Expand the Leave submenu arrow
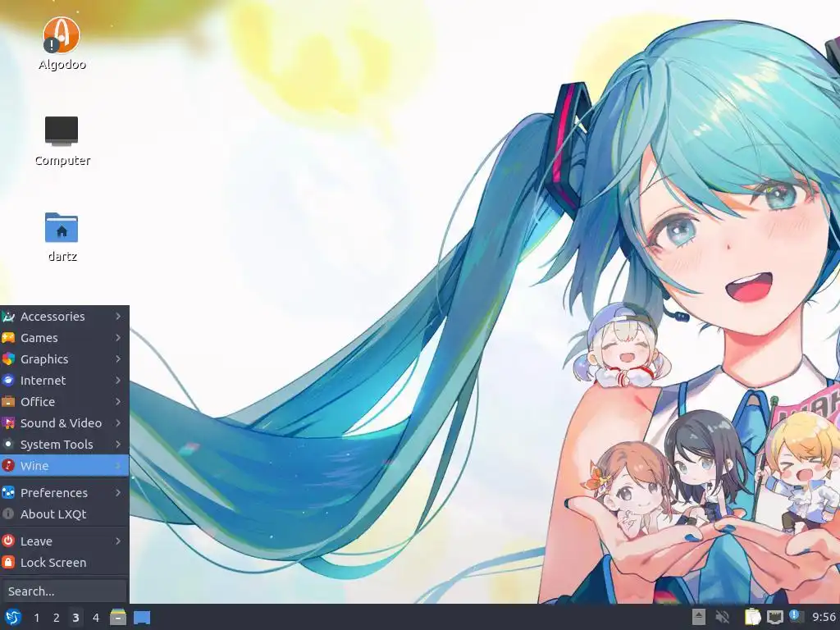 click(118, 541)
